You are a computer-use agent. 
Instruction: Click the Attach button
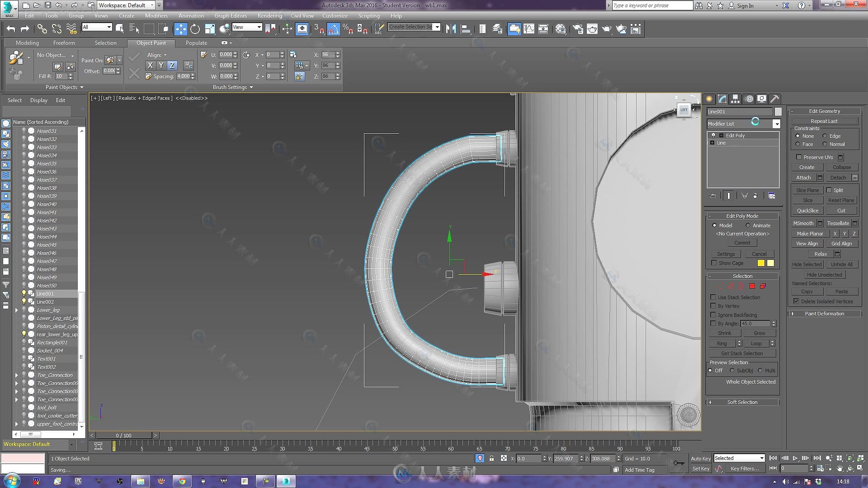tap(803, 178)
